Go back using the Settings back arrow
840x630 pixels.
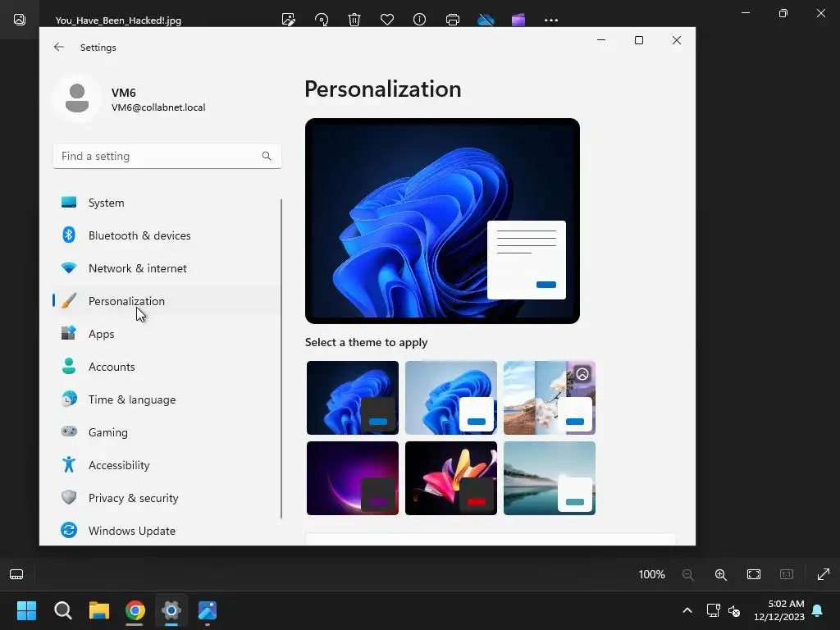tap(59, 47)
